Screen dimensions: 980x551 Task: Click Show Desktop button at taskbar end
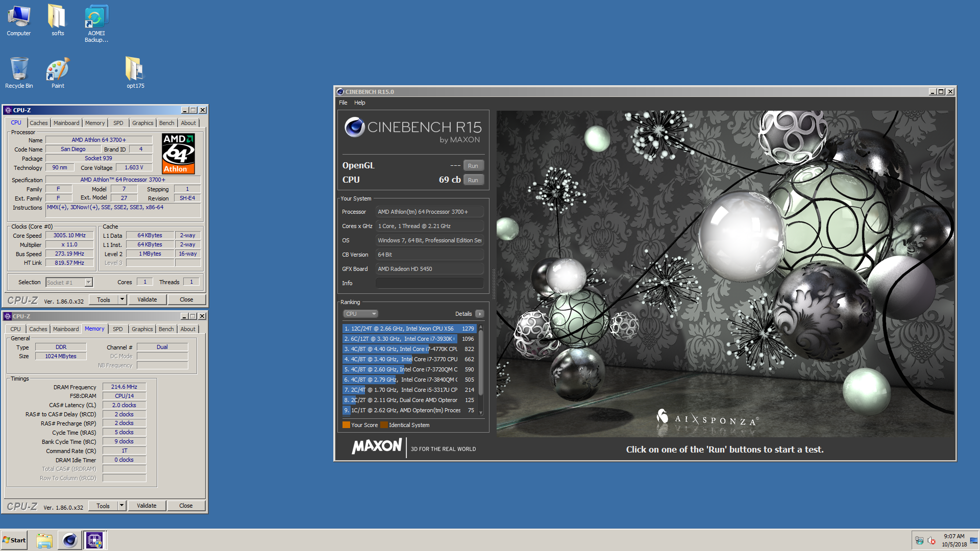[x=974, y=540]
